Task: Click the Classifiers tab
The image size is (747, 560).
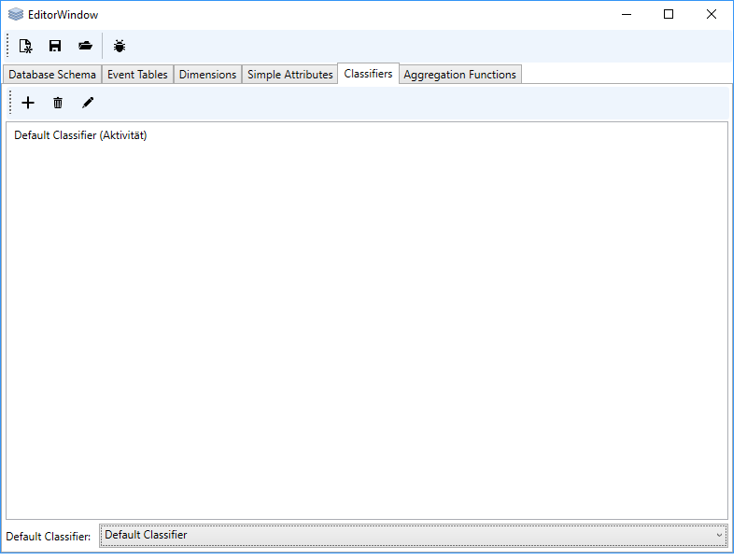Action: click(368, 74)
